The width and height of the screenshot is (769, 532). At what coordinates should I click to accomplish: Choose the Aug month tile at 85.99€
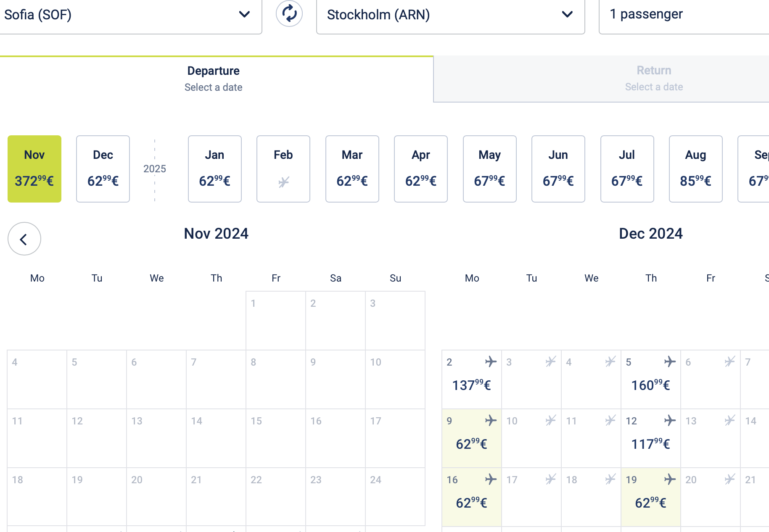[x=695, y=169]
